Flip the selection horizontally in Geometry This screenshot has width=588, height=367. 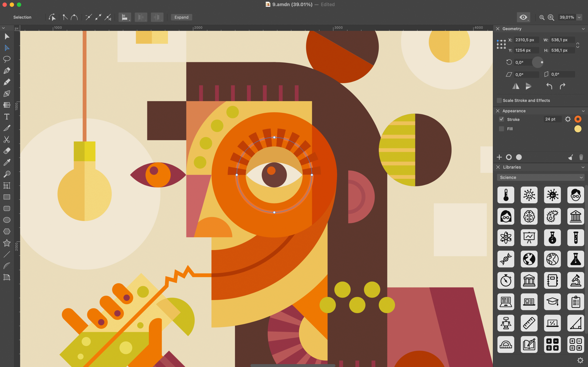click(x=516, y=86)
